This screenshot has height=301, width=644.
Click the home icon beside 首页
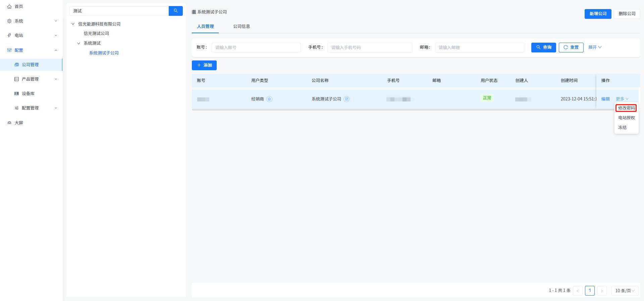9,6
